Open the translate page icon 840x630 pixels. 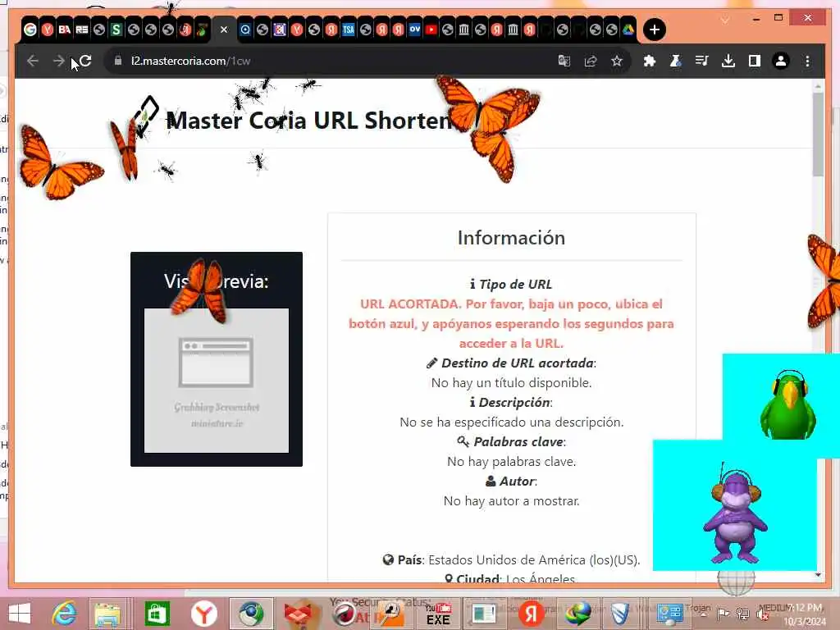click(x=564, y=61)
